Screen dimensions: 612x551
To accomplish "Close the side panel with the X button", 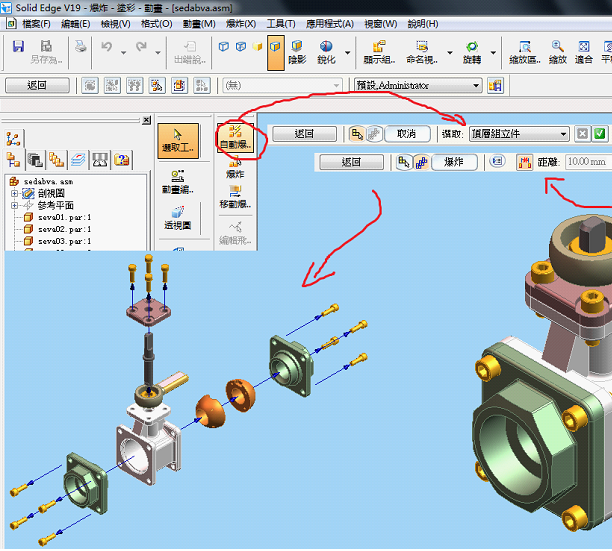I will click(146, 120).
